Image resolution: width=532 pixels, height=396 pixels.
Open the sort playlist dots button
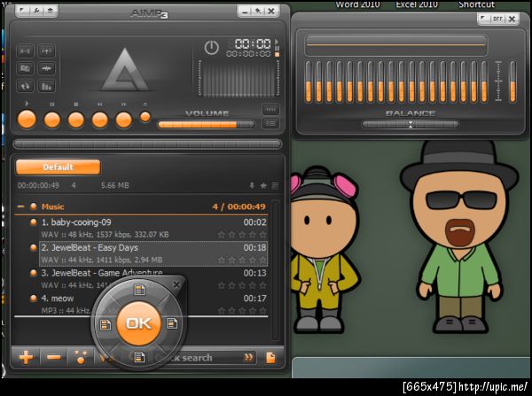(x=81, y=357)
